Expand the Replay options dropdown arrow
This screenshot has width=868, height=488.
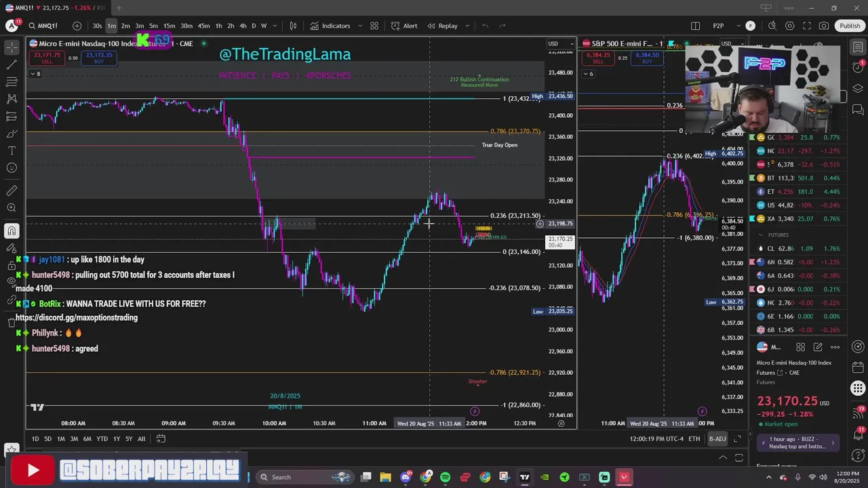point(467,26)
